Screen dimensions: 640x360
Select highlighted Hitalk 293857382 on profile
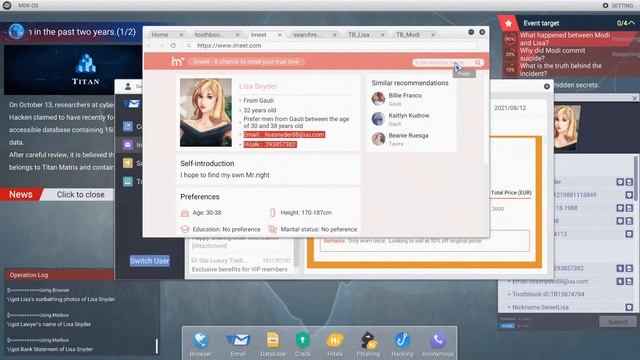pyautogui.click(x=270, y=144)
